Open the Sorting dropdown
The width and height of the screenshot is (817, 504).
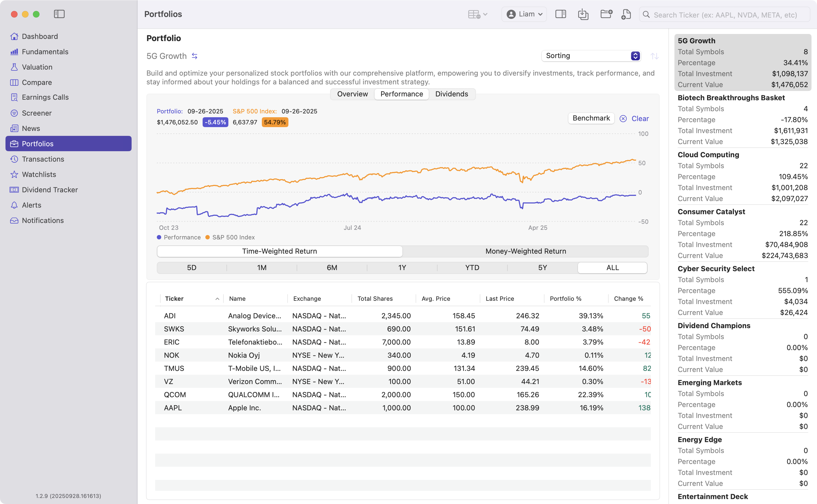tap(591, 56)
